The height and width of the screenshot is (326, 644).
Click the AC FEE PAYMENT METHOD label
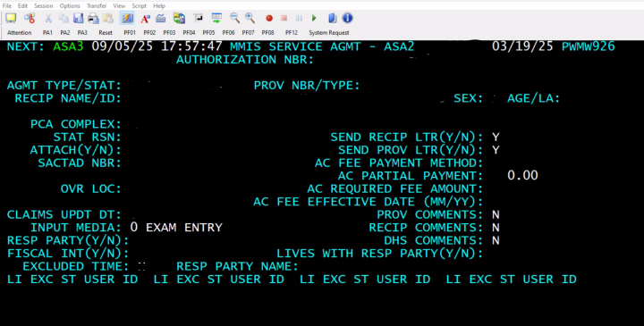click(x=399, y=163)
